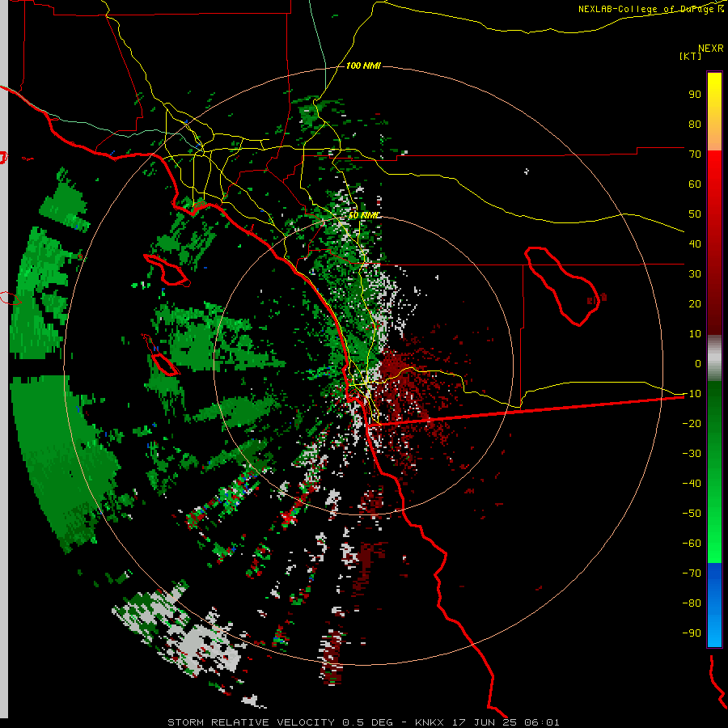This screenshot has height=728, width=728.
Task: Click the 50 value on the velocity scale
Action: (x=695, y=214)
